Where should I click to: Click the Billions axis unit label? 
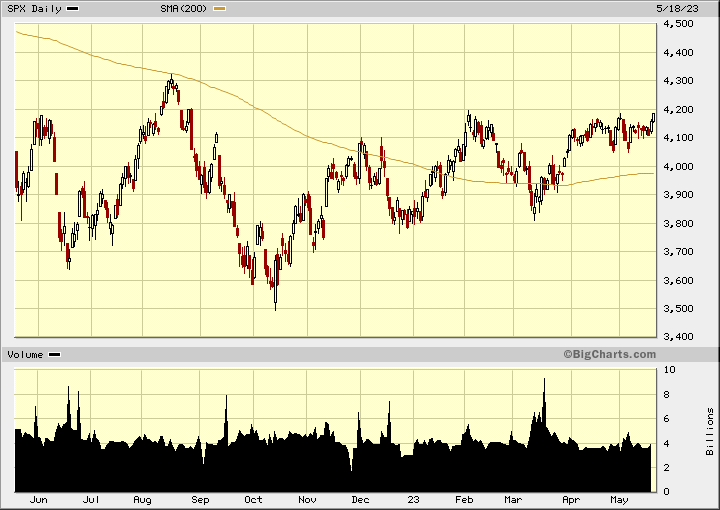[x=710, y=432]
